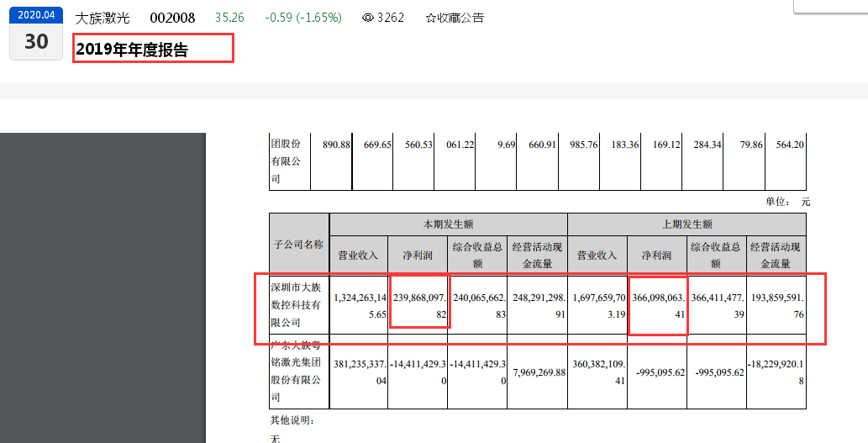Click the 2020.04 30 date badge
The image size is (868, 443).
(x=36, y=34)
